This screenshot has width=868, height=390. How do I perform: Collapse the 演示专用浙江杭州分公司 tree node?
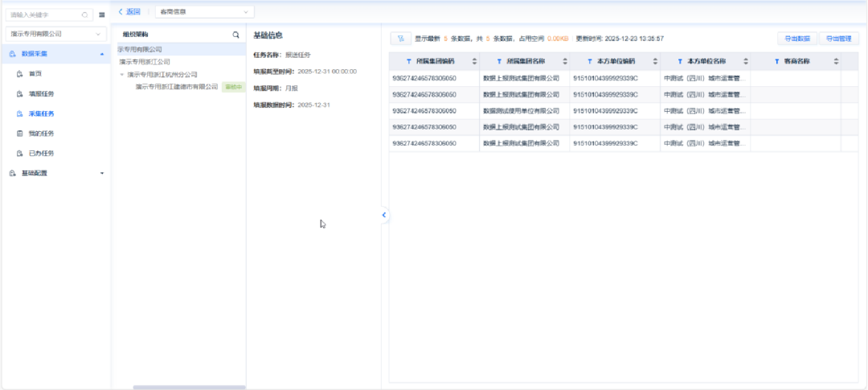[x=121, y=75]
